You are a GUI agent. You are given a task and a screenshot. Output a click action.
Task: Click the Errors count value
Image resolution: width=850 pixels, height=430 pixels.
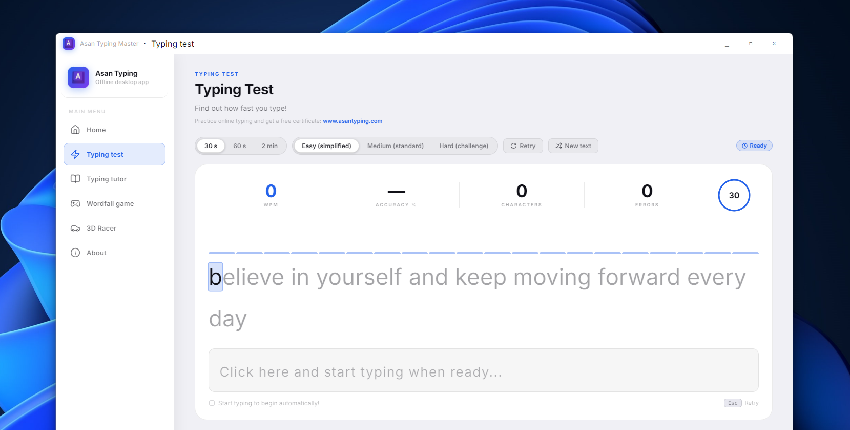coord(647,191)
